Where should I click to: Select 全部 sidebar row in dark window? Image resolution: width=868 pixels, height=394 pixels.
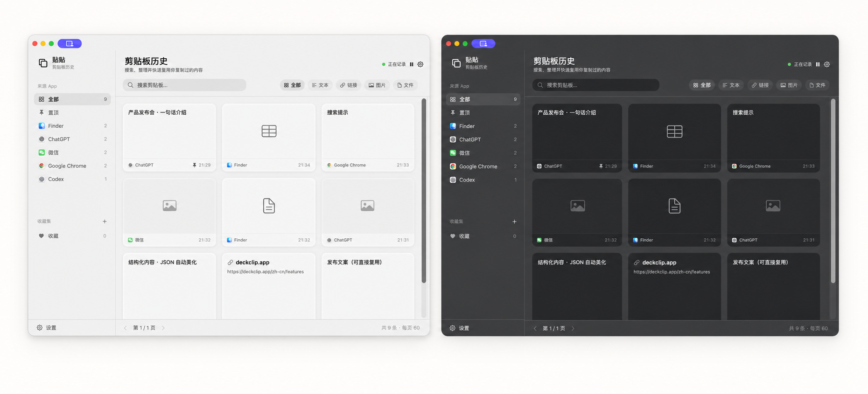[483, 99]
